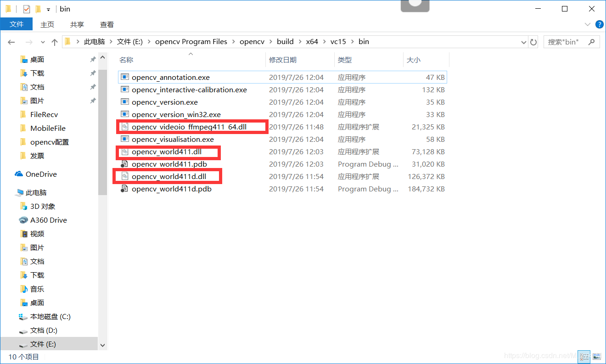Click the A360 Drive icon
Screen dimensions: 606x364
click(24, 220)
